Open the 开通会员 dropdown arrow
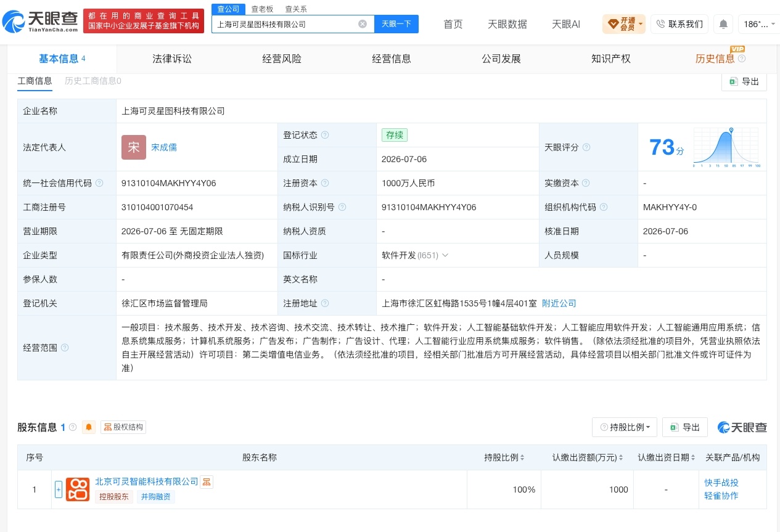This screenshot has height=532, width=780. click(641, 24)
